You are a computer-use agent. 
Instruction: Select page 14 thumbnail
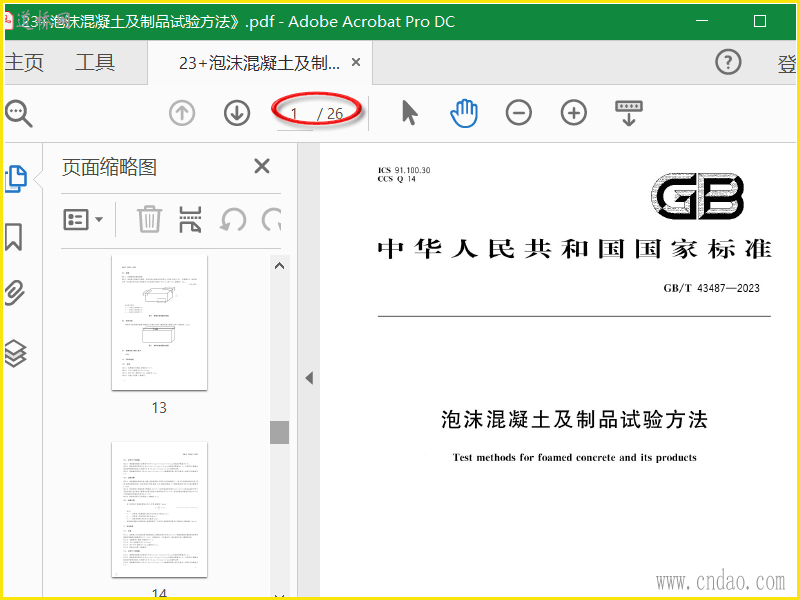pos(160,510)
